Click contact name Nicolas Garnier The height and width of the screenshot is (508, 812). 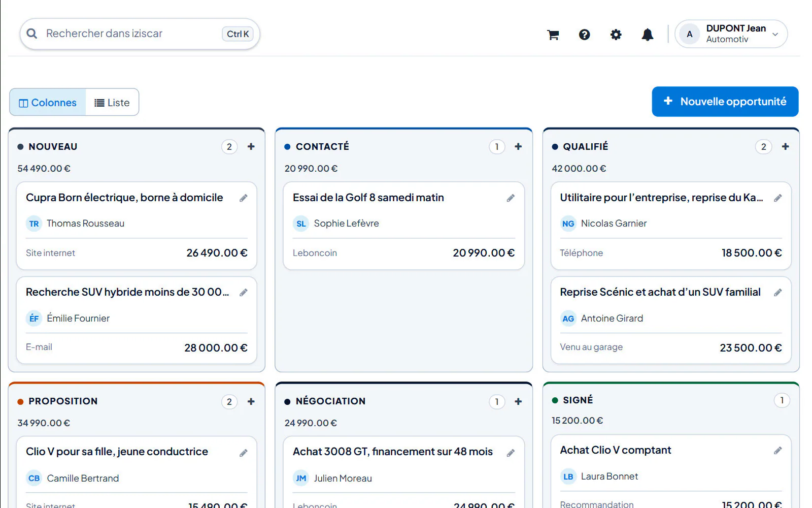click(x=614, y=224)
